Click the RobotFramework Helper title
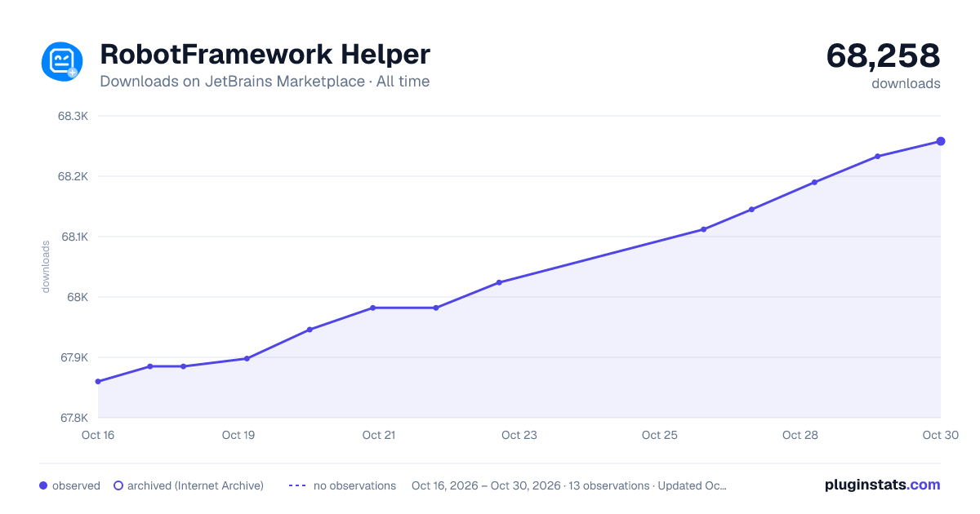Screen dimensions: 980x514 (x=265, y=55)
